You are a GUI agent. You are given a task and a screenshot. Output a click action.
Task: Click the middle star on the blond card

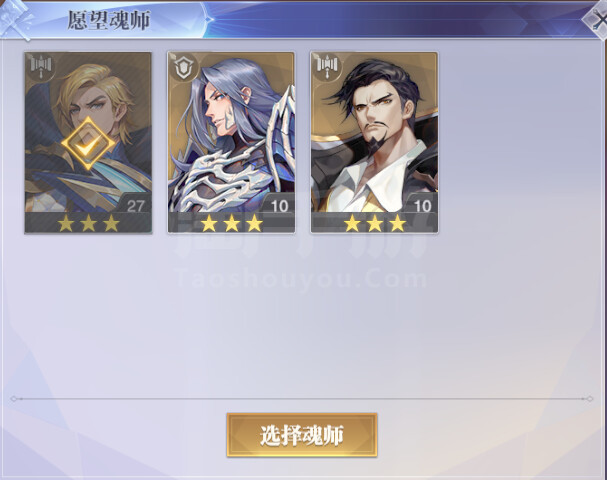coord(88,223)
